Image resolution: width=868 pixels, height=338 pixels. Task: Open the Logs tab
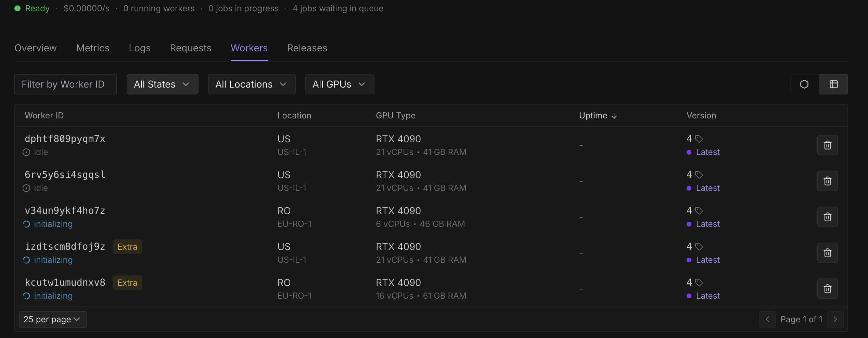(140, 48)
